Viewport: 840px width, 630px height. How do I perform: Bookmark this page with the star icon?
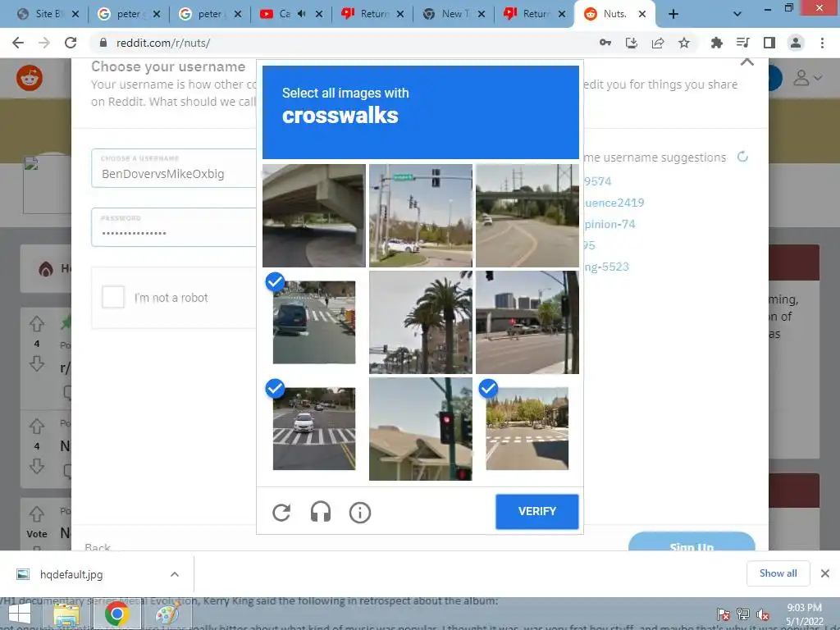[x=684, y=43]
